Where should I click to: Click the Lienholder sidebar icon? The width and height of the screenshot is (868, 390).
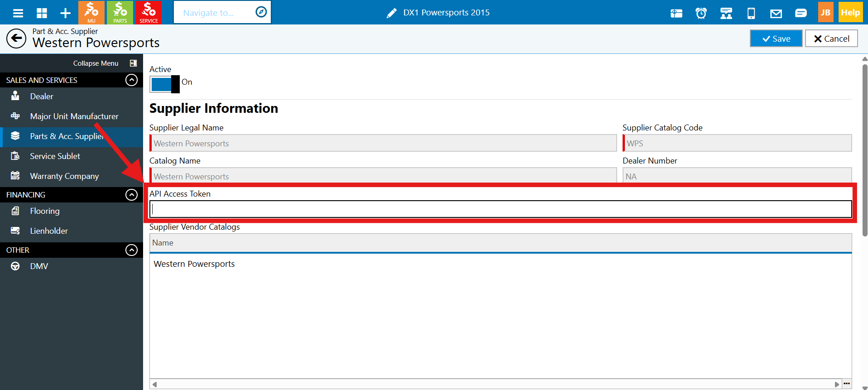[x=15, y=231]
